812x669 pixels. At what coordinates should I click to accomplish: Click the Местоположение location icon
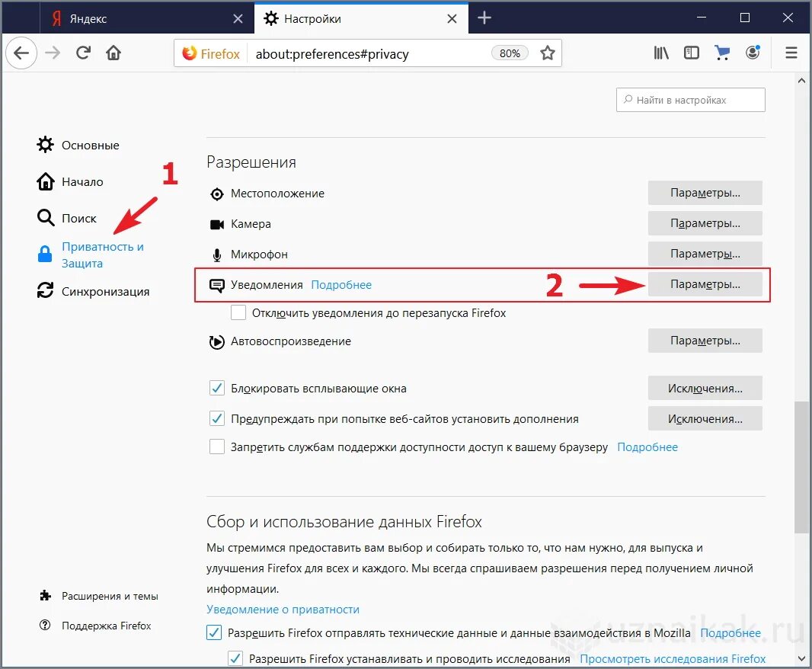[216, 194]
